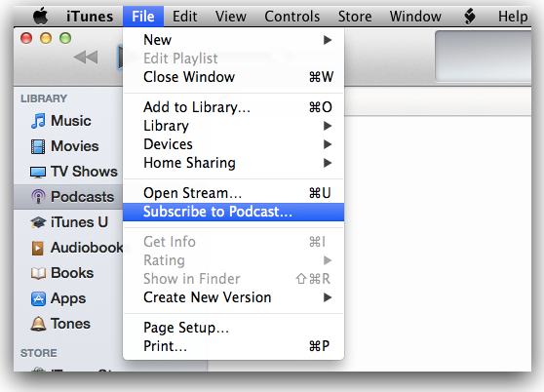Open the Apple menu logo
This screenshot has width=544, height=392.
coord(41,16)
